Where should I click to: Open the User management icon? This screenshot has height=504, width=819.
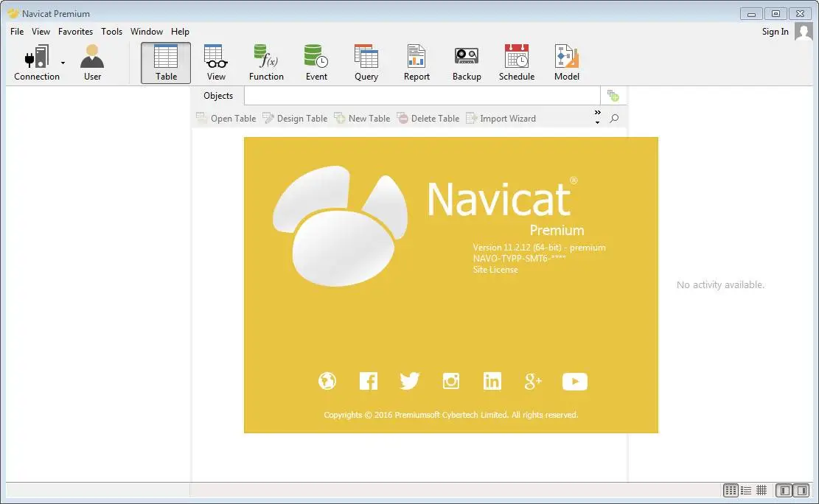click(92, 63)
